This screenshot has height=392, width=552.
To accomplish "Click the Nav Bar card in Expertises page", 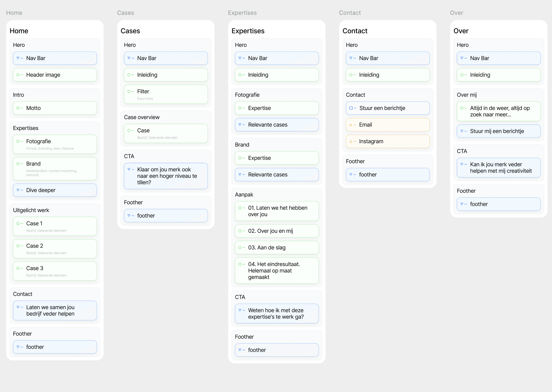I will tap(277, 58).
